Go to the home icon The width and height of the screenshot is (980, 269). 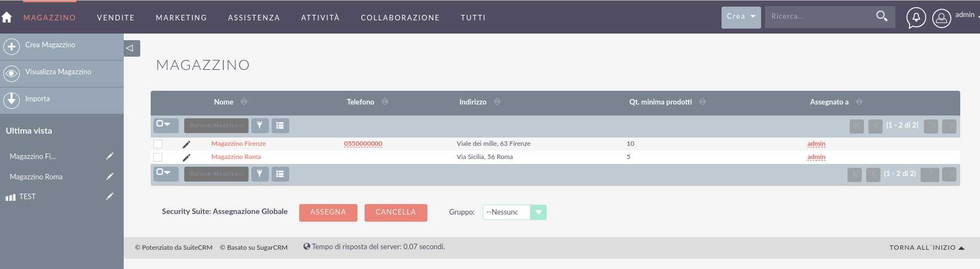pos(7,18)
